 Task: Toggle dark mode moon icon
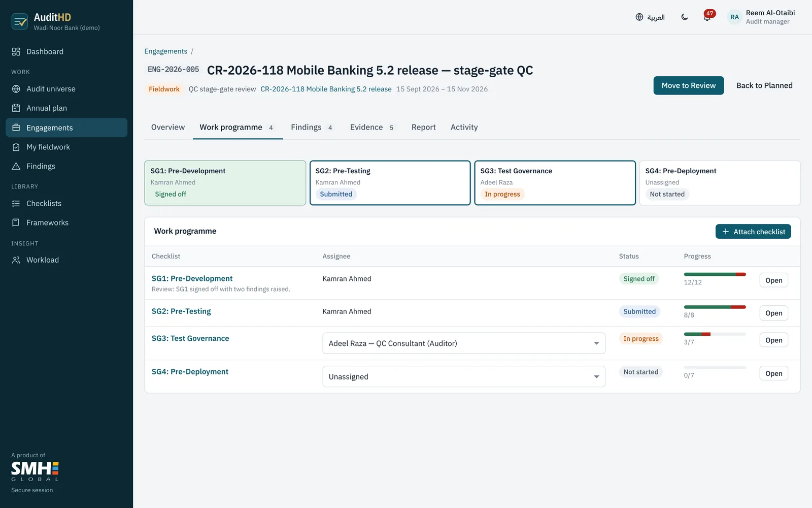pyautogui.click(x=685, y=17)
